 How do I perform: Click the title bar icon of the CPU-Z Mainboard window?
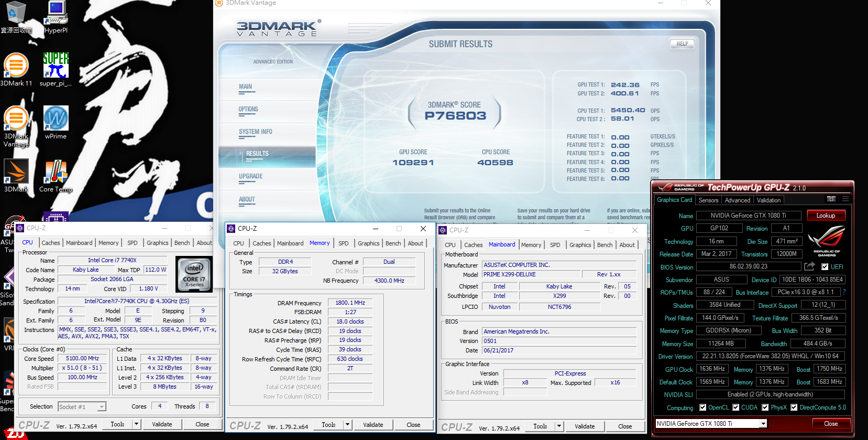pyautogui.click(x=443, y=230)
